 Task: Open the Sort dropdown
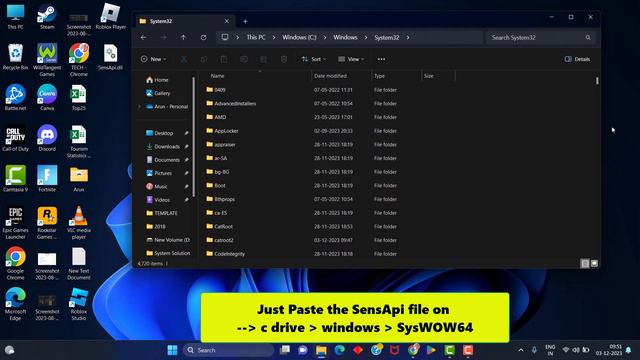click(x=314, y=59)
